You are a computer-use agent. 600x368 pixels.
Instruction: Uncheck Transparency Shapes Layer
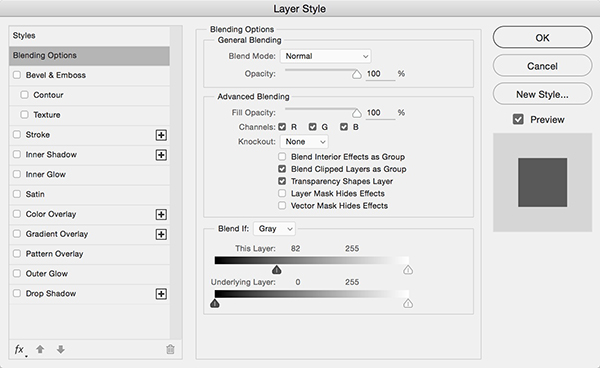click(x=282, y=181)
